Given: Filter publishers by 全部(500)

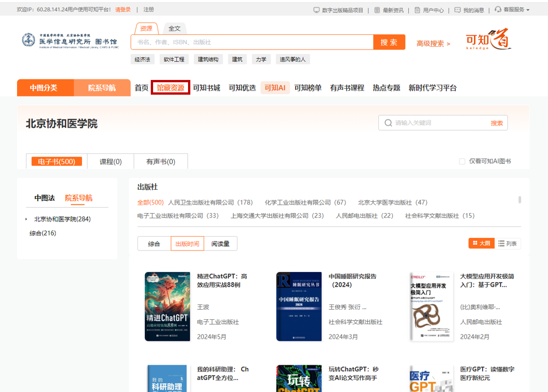Looking at the screenshot, I should (150, 203).
